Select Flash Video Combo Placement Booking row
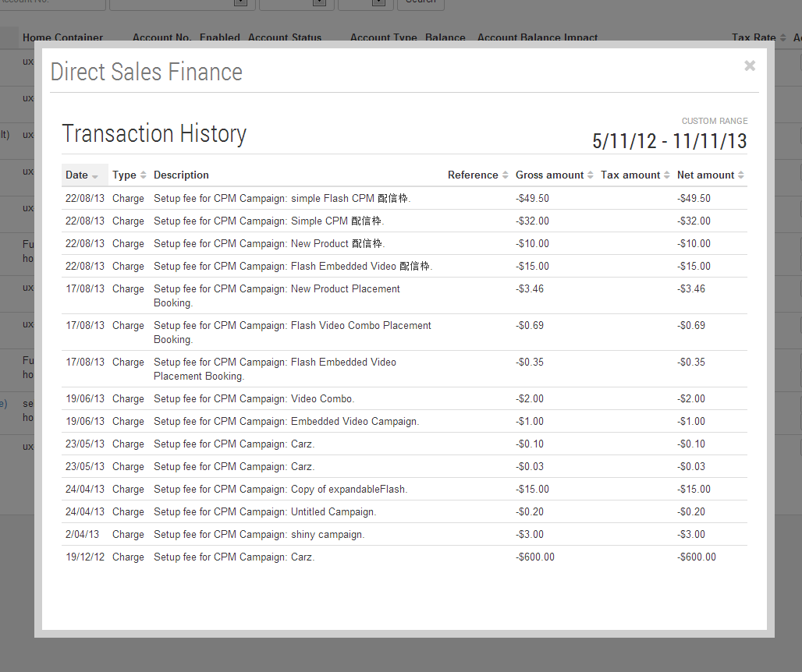The height and width of the screenshot is (672, 802). (x=404, y=332)
